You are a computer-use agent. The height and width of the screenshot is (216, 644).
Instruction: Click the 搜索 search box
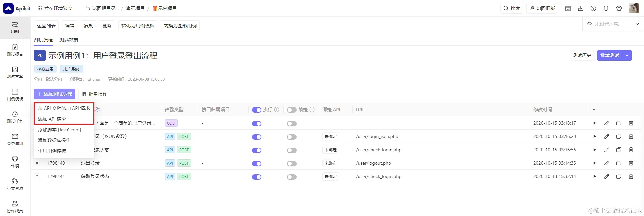512,8
